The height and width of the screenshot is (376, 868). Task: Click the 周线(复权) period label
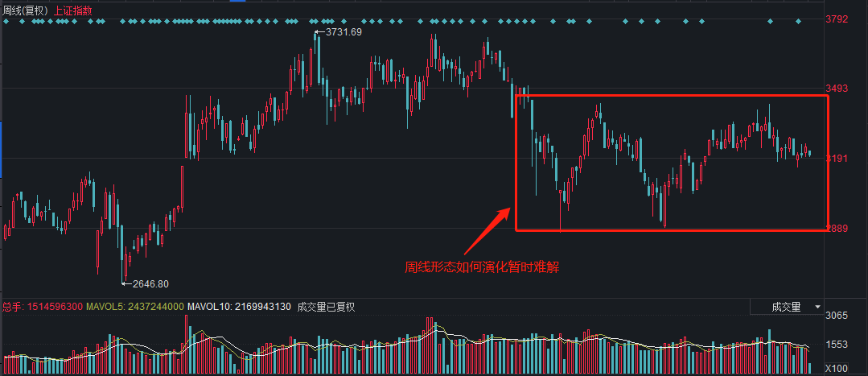[26, 10]
